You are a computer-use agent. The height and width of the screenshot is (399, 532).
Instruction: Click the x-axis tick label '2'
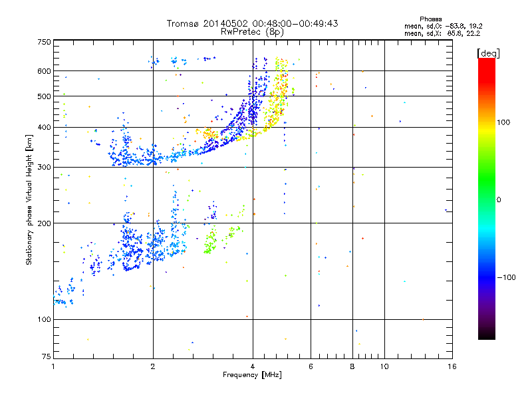tap(153, 366)
